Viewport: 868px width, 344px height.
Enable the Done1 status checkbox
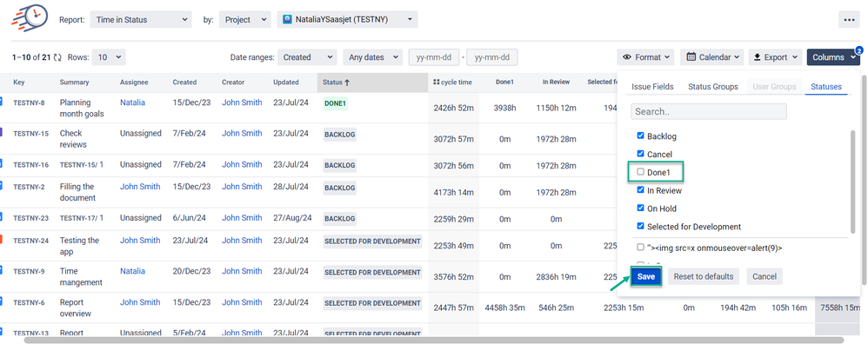point(640,172)
